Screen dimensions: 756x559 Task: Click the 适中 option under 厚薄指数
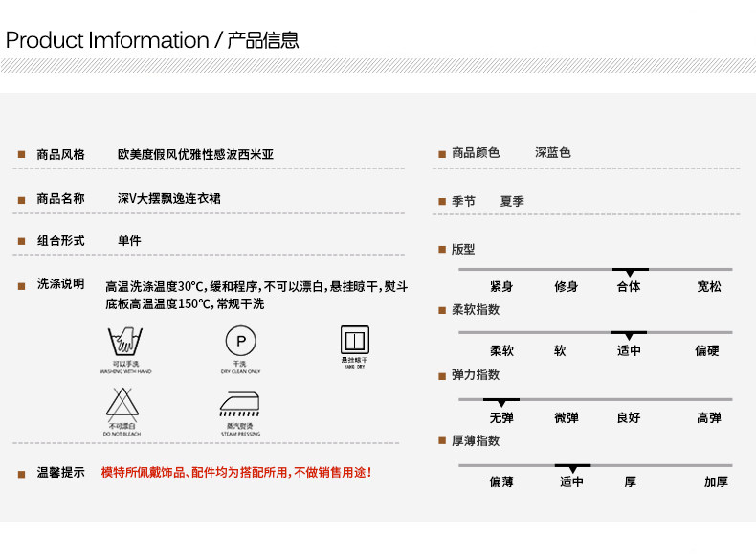(x=572, y=481)
